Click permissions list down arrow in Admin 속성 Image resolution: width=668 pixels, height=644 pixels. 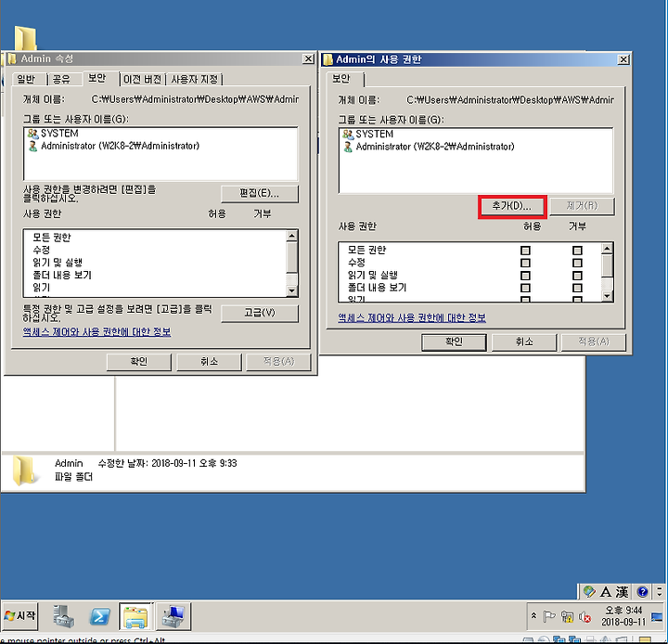point(292,290)
